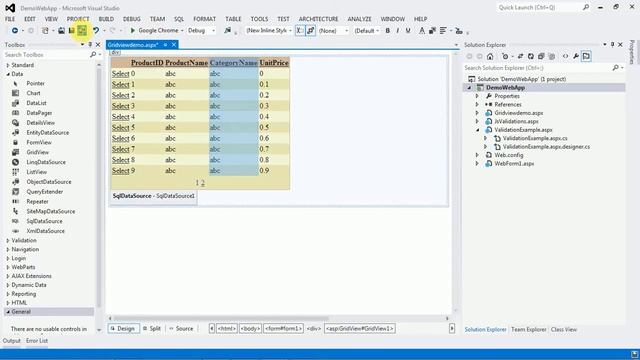
Task: Click the Foreground Color icon
Action: (422, 31)
